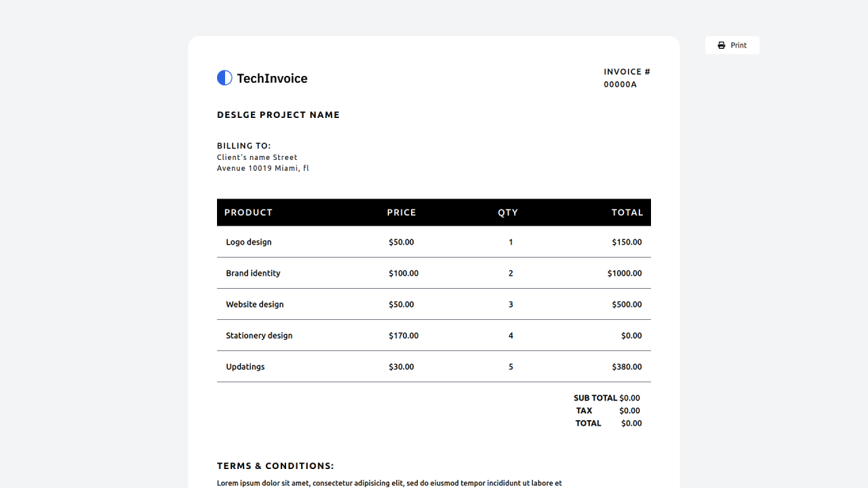This screenshot has height=488, width=868.
Task: Click the QTY column header
Action: (x=508, y=212)
